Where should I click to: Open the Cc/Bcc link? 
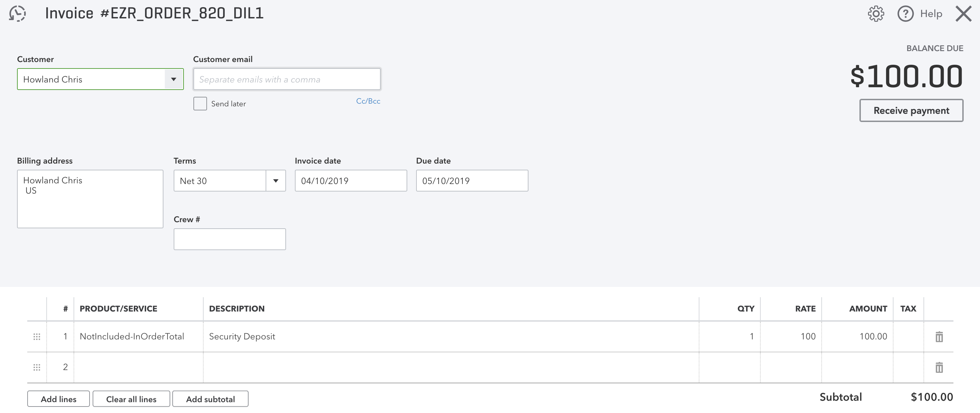(368, 101)
